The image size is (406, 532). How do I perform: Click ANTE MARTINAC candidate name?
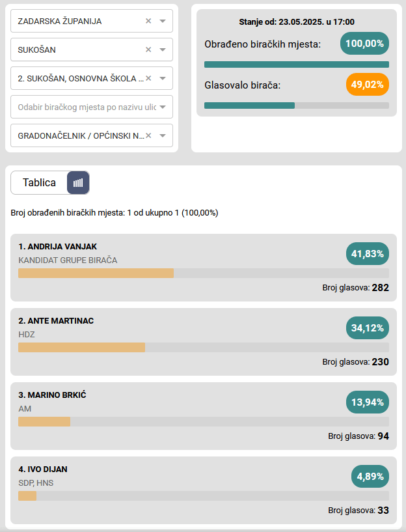(x=56, y=321)
